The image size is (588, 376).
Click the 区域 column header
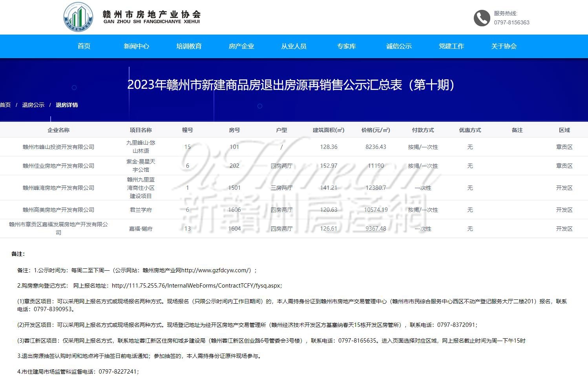[564, 130]
